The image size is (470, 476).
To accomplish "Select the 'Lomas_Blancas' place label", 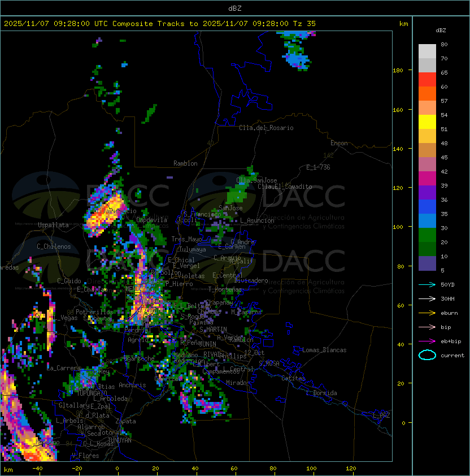I will click(x=324, y=350).
